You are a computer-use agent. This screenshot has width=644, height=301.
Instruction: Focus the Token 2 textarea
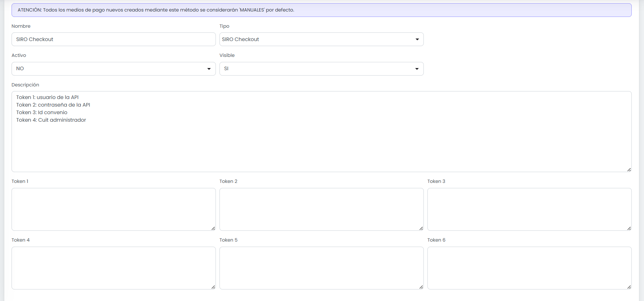pyautogui.click(x=321, y=209)
